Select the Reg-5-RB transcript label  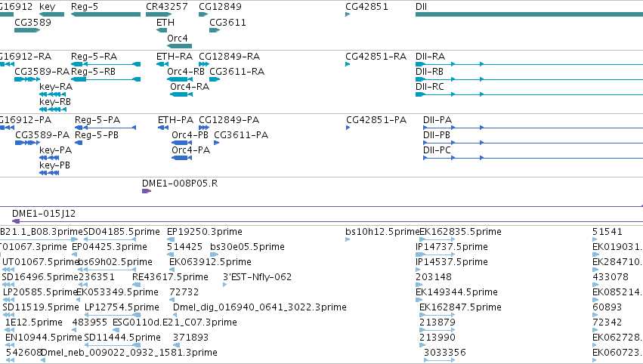pyautogui.click(x=93, y=71)
